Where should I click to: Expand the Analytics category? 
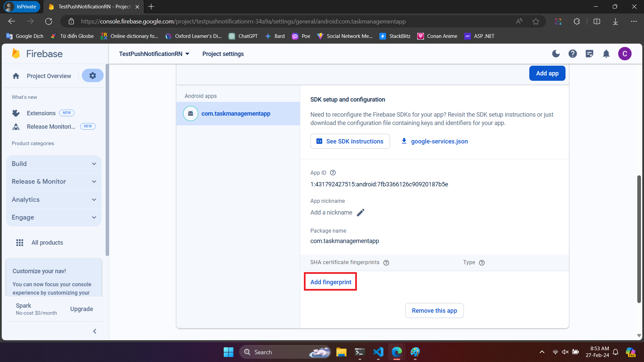[x=54, y=200]
